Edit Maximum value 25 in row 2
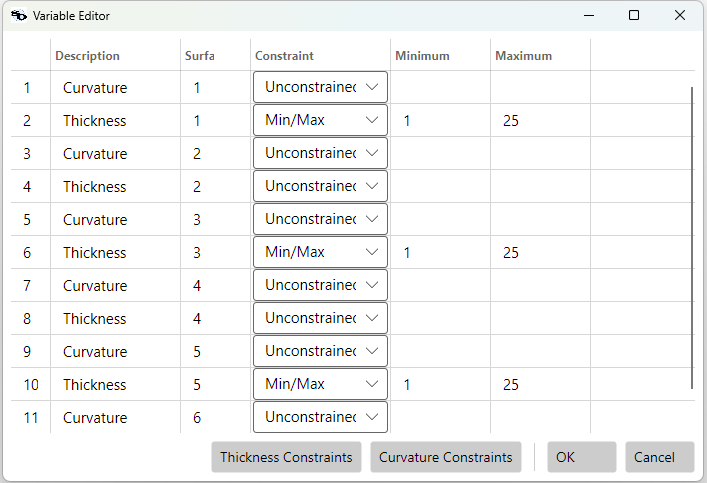 (x=541, y=120)
